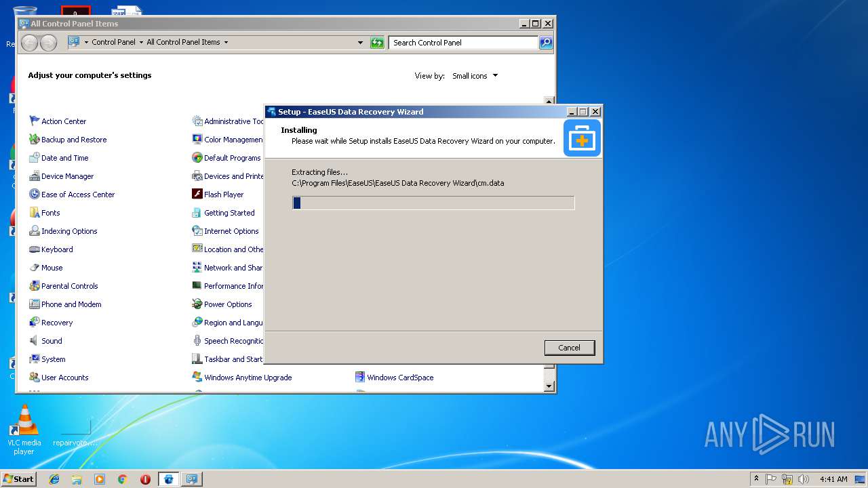This screenshot has width=868, height=488.
Task: Click in the Search Control Panel field
Action: coord(464,42)
